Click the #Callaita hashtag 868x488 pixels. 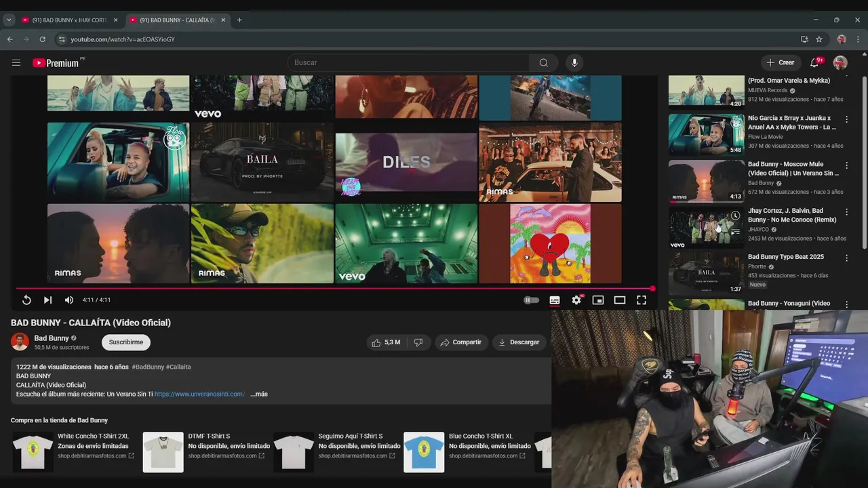coord(178,367)
